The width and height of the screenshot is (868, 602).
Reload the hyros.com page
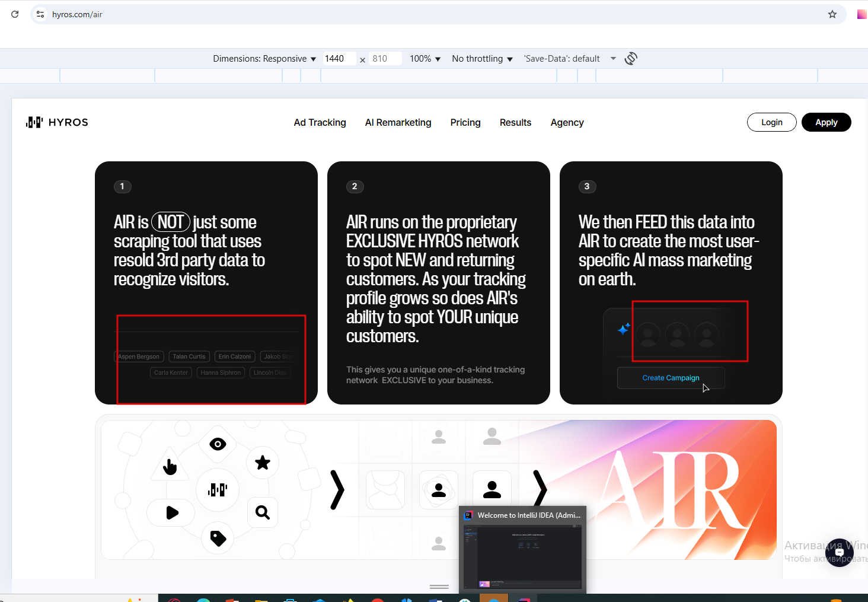tap(15, 14)
